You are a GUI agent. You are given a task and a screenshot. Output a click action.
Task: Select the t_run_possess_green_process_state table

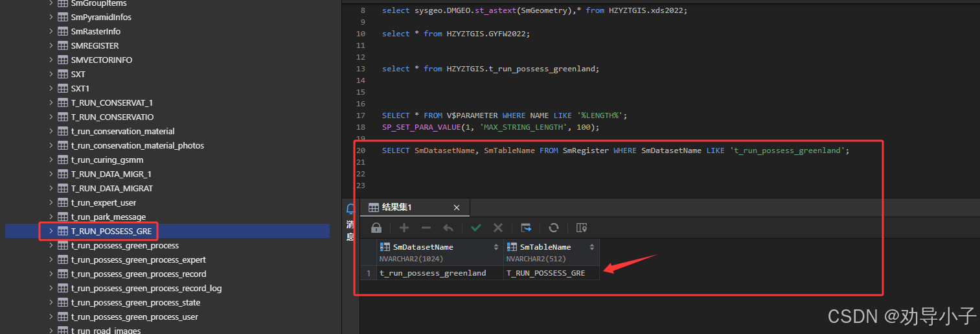coord(135,302)
